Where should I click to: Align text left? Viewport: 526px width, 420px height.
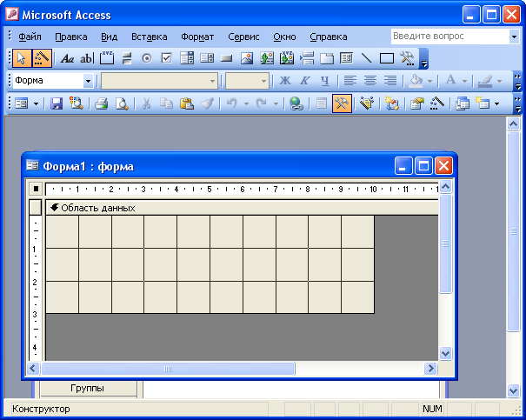coord(350,81)
